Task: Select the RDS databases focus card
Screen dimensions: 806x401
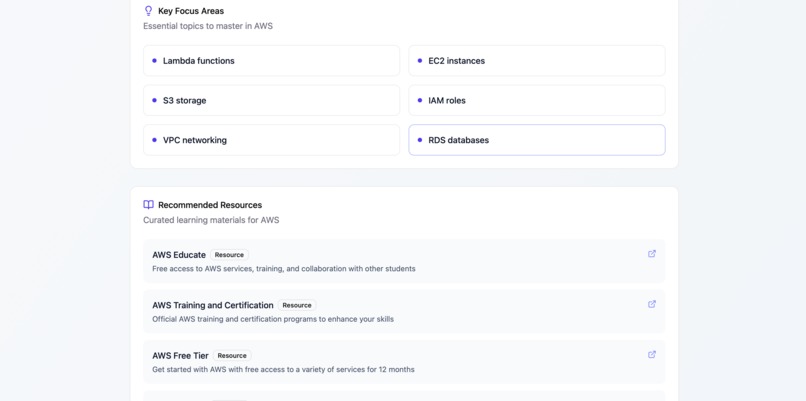Action: [x=537, y=140]
